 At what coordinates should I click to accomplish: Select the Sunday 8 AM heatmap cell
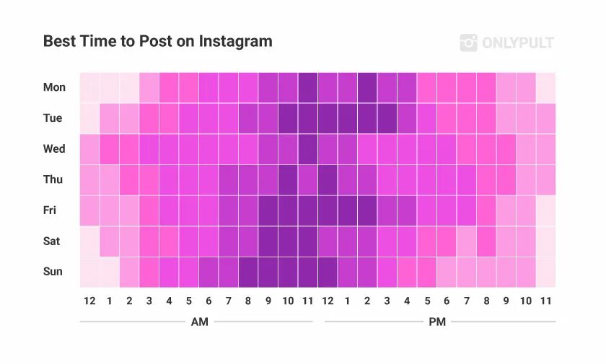pos(248,272)
